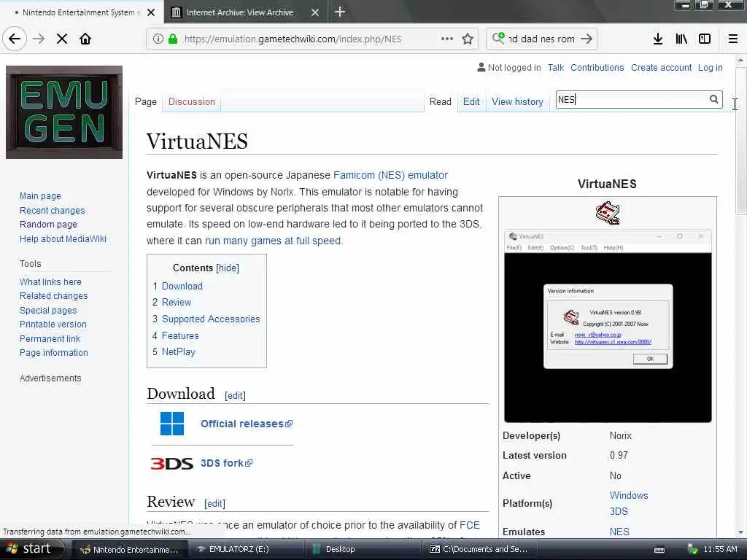Edit the Download section
This screenshot has height=560, width=747.
point(235,395)
